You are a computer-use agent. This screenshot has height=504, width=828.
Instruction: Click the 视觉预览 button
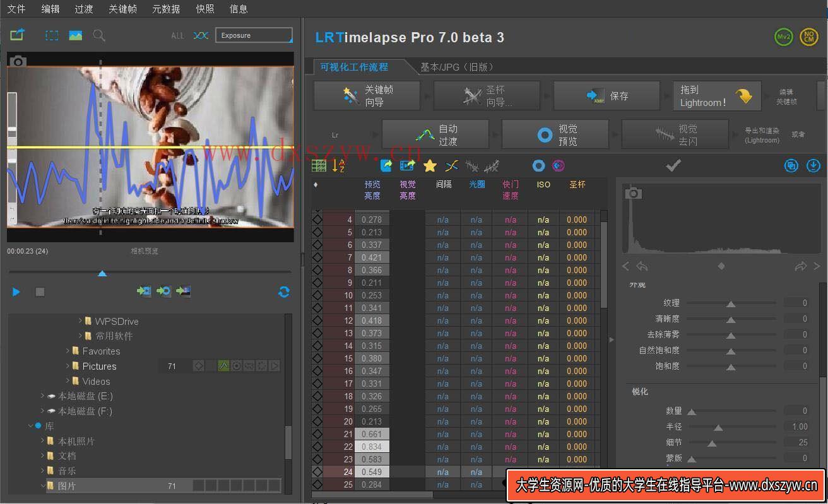(555, 134)
